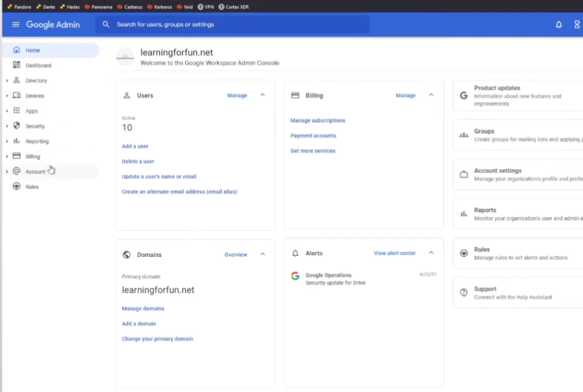
Task: Click Get more services link
Action: tap(313, 151)
